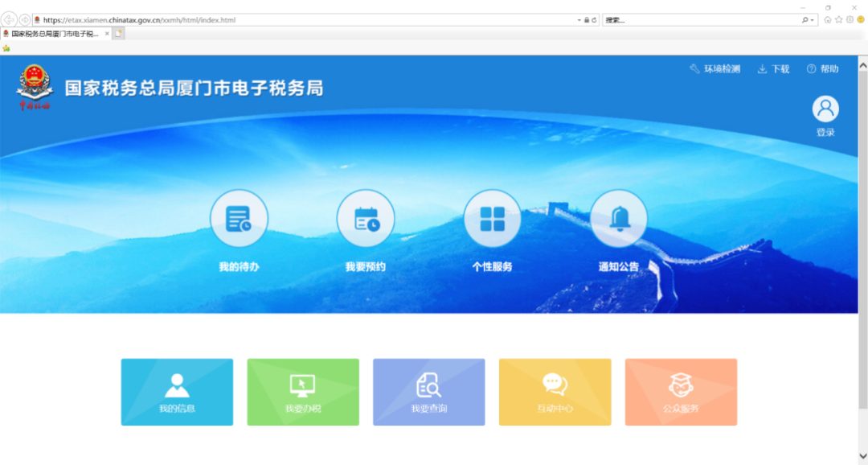Click the browser Home icon
The height and width of the screenshot is (465, 868).
[x=828, y=20]
